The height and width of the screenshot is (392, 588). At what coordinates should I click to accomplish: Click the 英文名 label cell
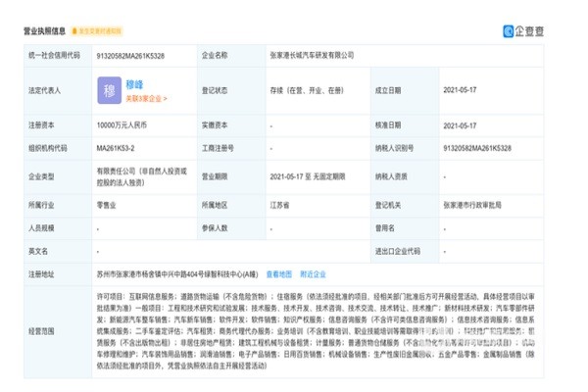58,251
